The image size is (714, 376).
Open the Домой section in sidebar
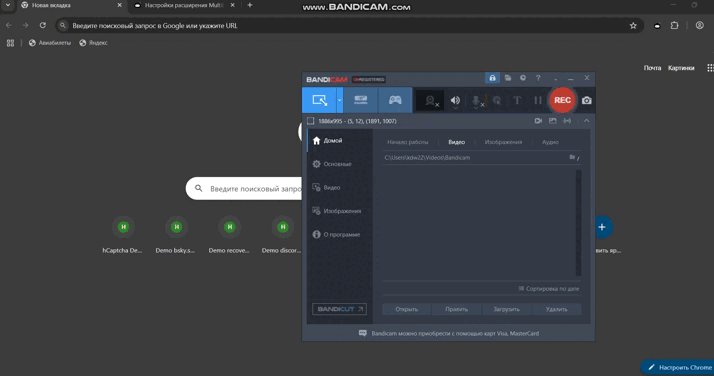click(340, 141)
